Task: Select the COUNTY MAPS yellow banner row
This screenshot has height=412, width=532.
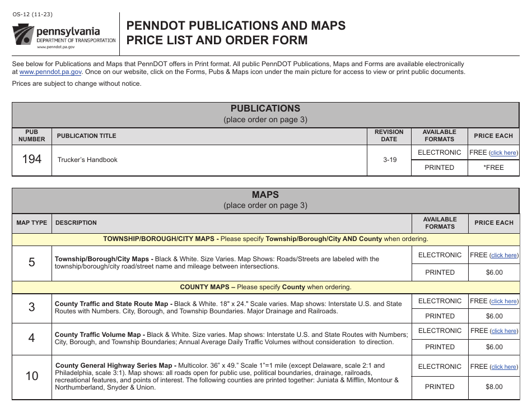Action: tap(265, 287)
